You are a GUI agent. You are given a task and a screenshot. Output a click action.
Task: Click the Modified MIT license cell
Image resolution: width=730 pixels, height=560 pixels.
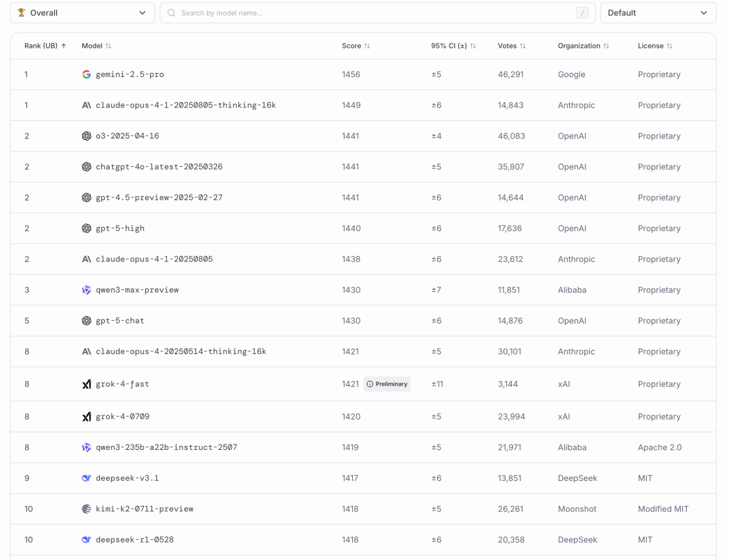pyautogui.click(x=663, y=509)
